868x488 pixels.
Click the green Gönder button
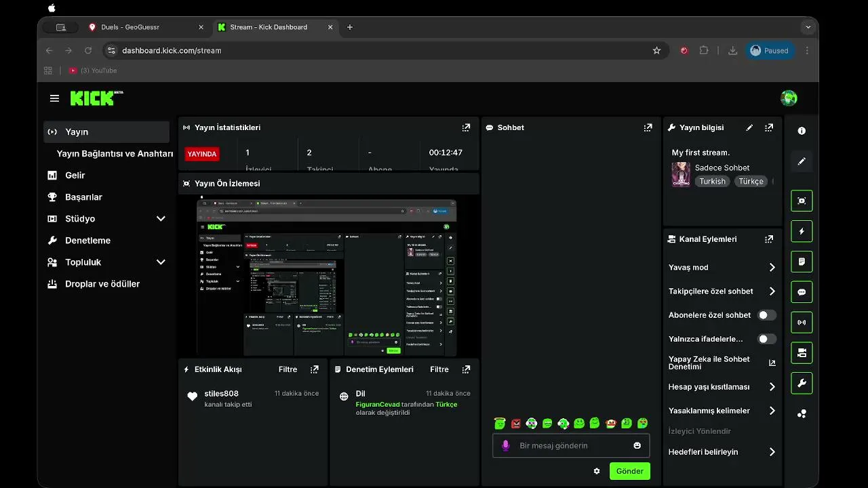pyautogui.click(x=630, y=471)
